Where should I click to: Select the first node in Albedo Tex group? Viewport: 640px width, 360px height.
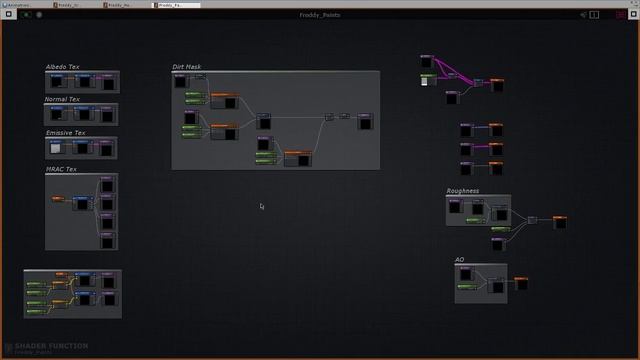coord(58,81)
